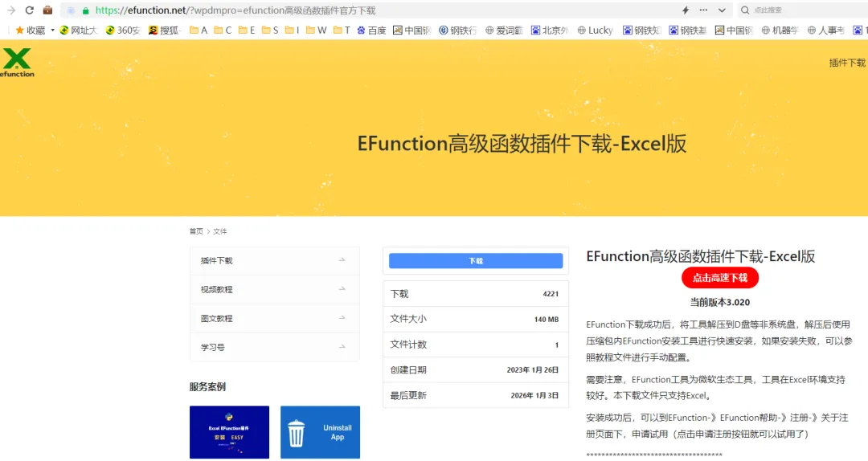868x461 pixels.
Task: Click the 当前版本3.020 version text
Action: pos(719,302)
